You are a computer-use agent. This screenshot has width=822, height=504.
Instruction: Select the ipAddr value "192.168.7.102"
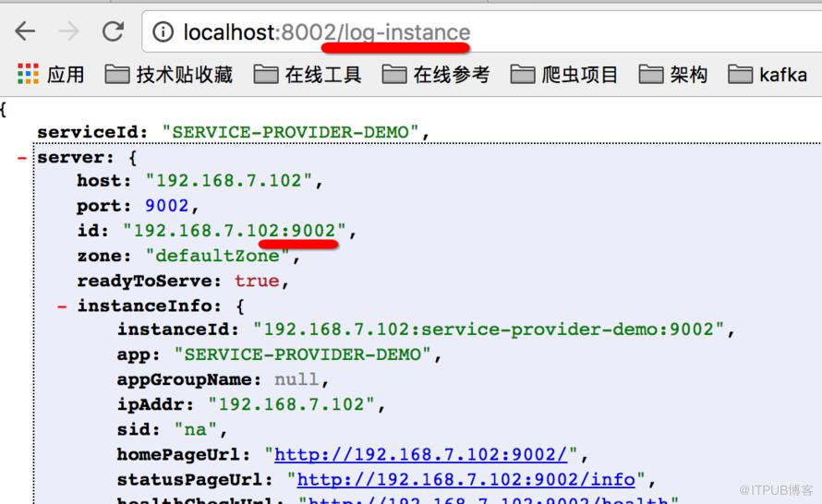[291, 404]
